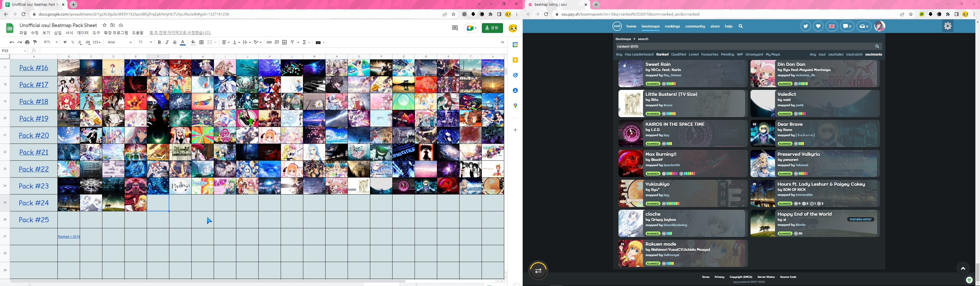Open the 서식 menu
The height and width of the screenshot is (286, 980).
(69, 33)
